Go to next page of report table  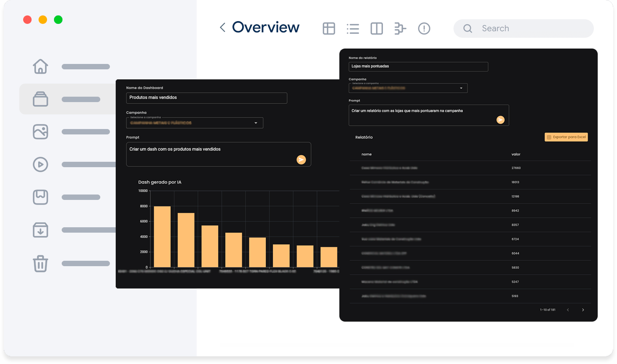[x=583, y=310]
